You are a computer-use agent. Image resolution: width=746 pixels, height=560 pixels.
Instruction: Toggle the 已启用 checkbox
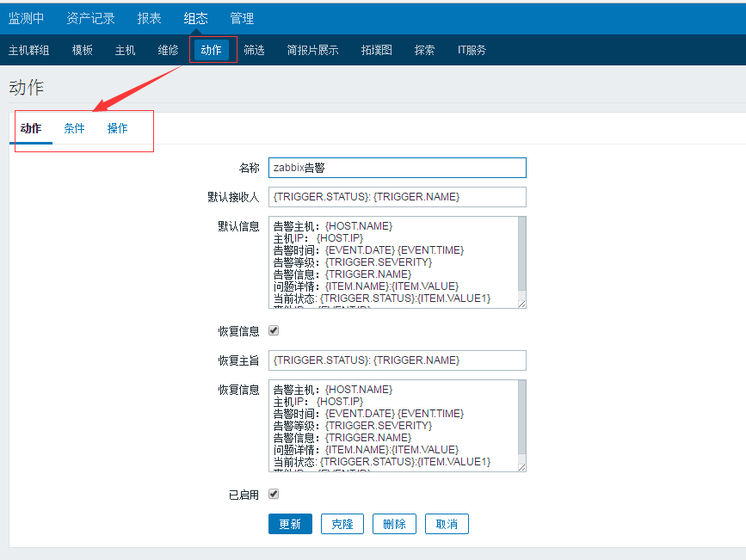tap(274, 494)
